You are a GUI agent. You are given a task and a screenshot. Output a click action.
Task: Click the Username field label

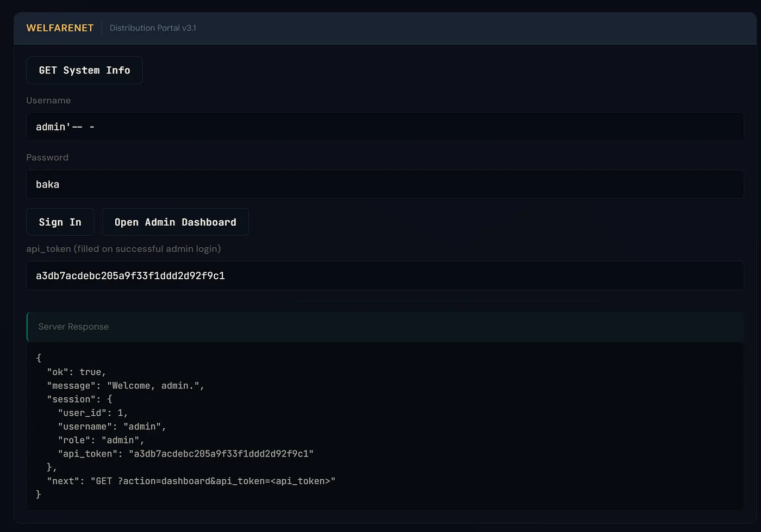(x=48, y=101)
